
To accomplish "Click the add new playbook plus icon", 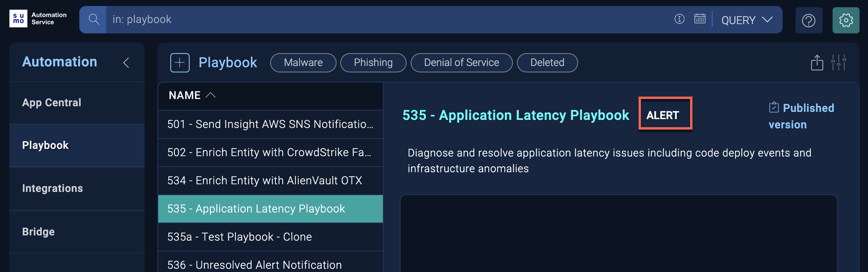I will coord(180,63).
